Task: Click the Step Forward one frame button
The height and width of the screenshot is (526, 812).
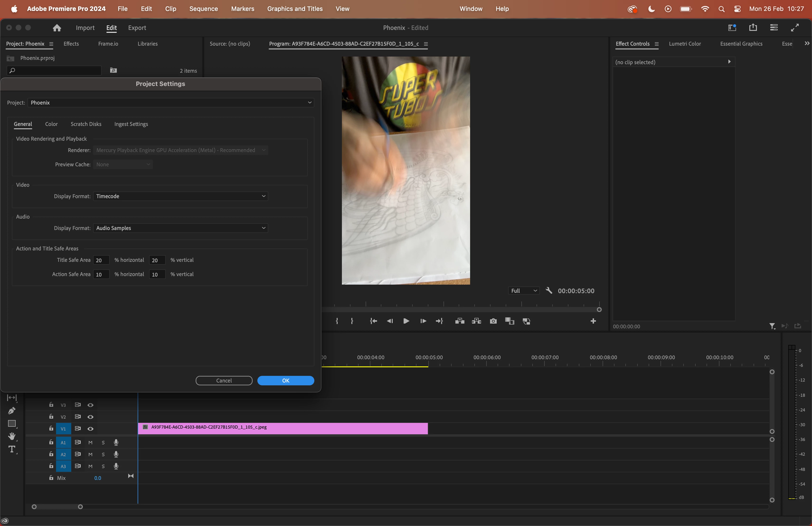Action: pos(423,321)
